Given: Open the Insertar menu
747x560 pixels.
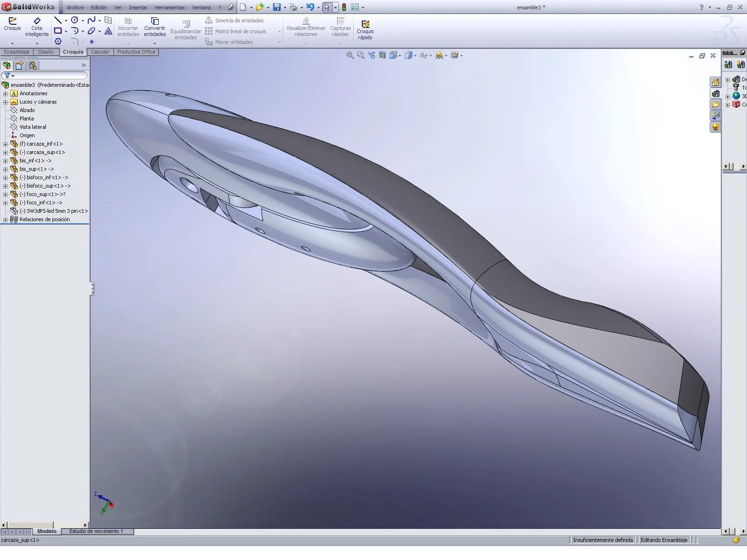Looking at the screenshot, I should [138, 7].
